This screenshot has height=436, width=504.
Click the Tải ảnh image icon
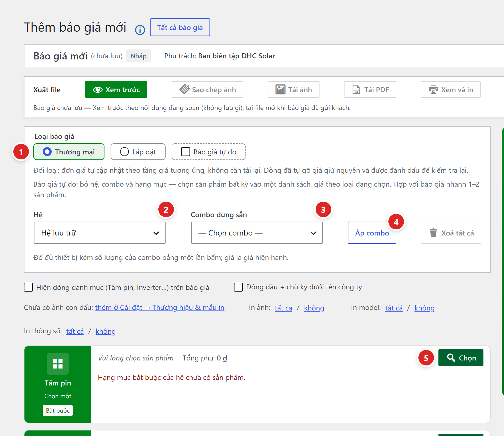click(x=280, y=89)
